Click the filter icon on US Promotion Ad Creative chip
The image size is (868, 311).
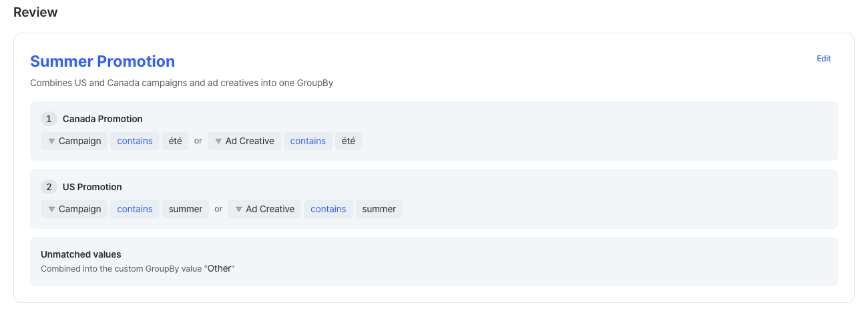[x=238, y=209]
